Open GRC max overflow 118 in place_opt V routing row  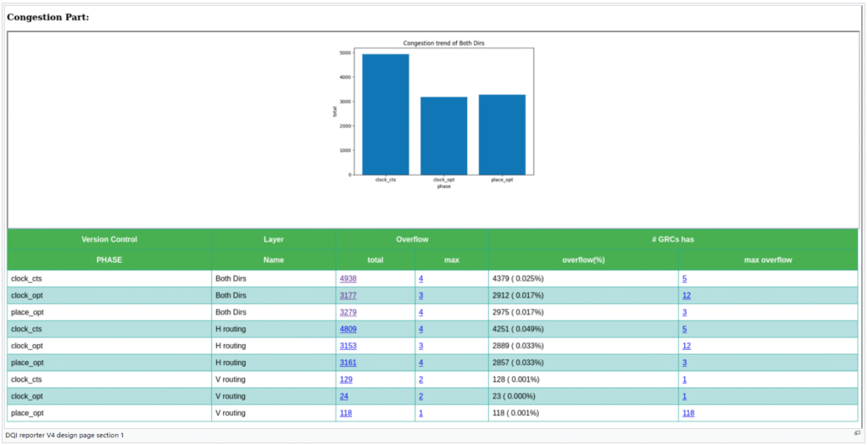pos(688,413)
